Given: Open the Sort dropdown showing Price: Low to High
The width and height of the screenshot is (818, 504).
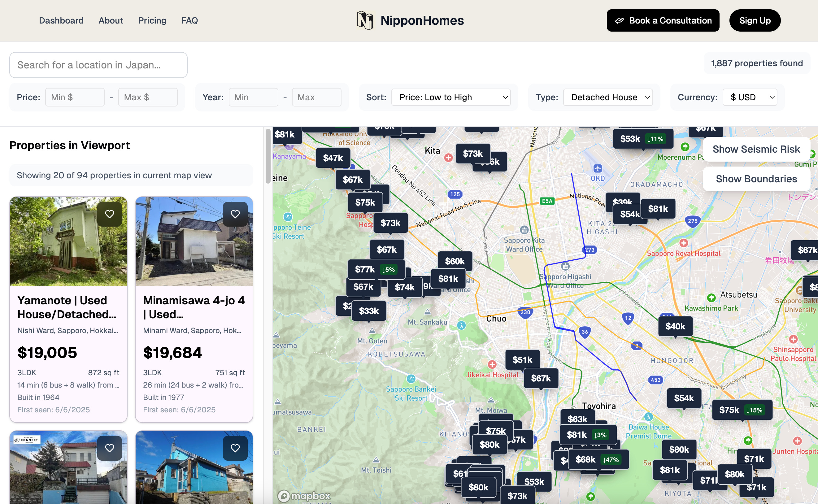Looking at the screenshot, I should pos(451,97).
